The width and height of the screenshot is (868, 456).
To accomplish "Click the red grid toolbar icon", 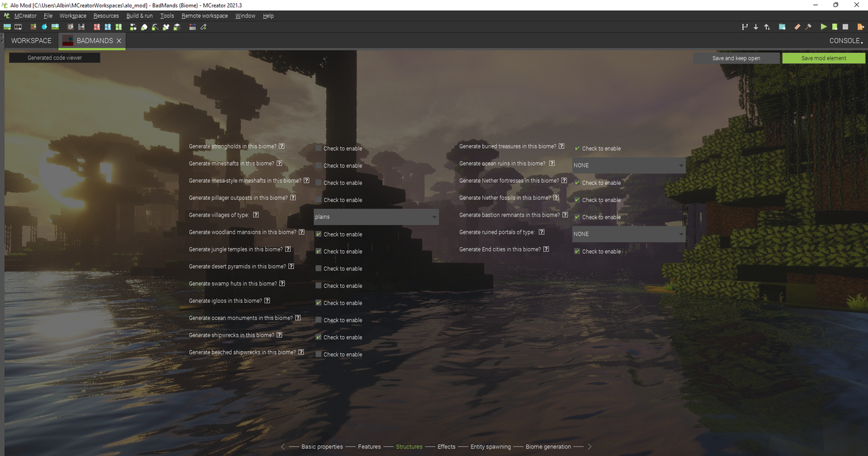I will point(97,27).
